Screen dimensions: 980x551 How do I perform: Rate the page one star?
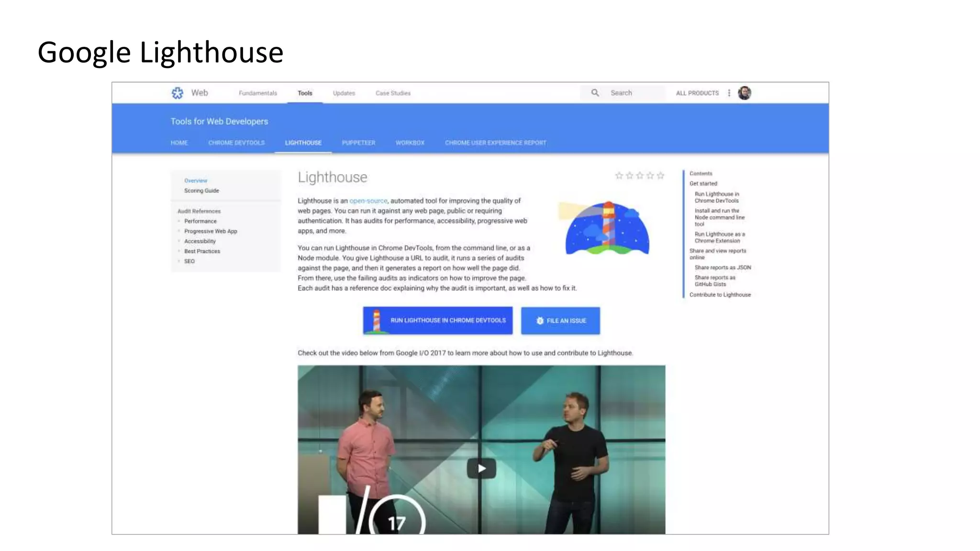[x=619, y=176]
